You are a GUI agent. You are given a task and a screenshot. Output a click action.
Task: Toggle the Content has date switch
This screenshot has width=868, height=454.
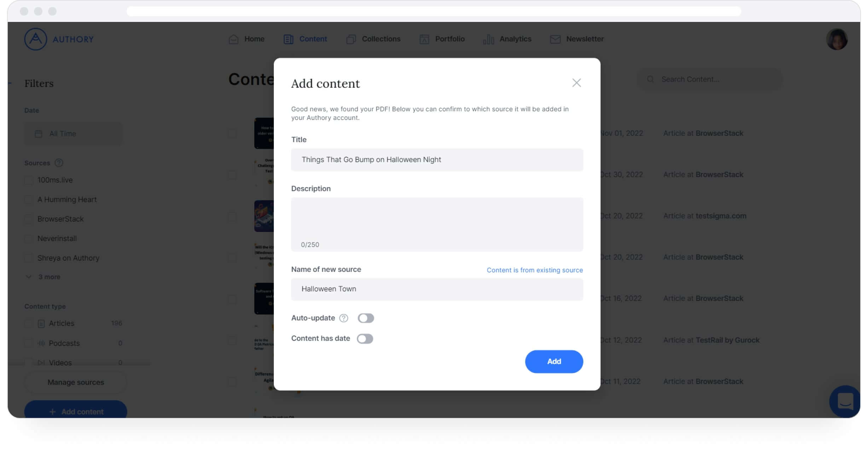(365, 338)
